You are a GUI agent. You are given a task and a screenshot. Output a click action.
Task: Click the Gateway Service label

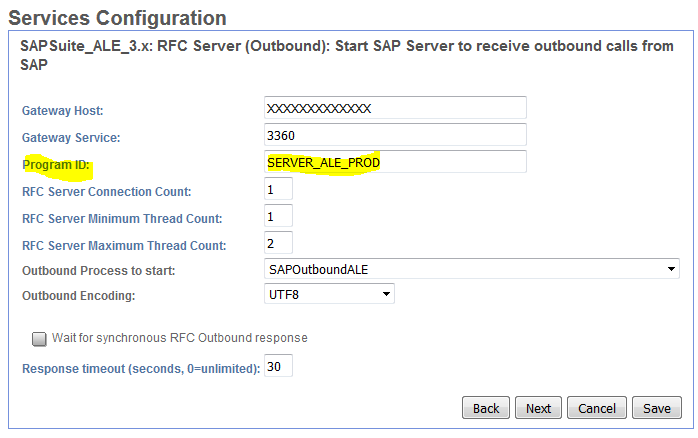click(x=71, y=138)
